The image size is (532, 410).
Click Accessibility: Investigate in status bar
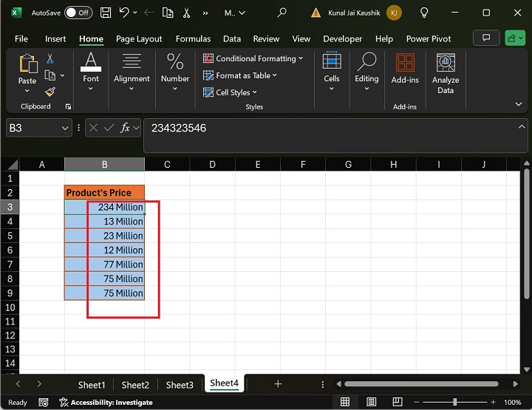tap(106, 402)
